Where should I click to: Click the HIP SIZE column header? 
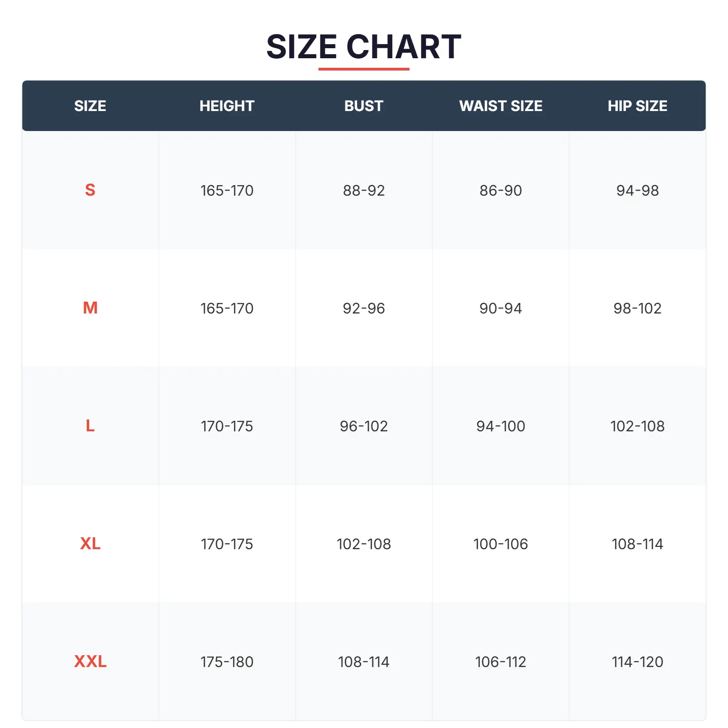tap(637, 106)
